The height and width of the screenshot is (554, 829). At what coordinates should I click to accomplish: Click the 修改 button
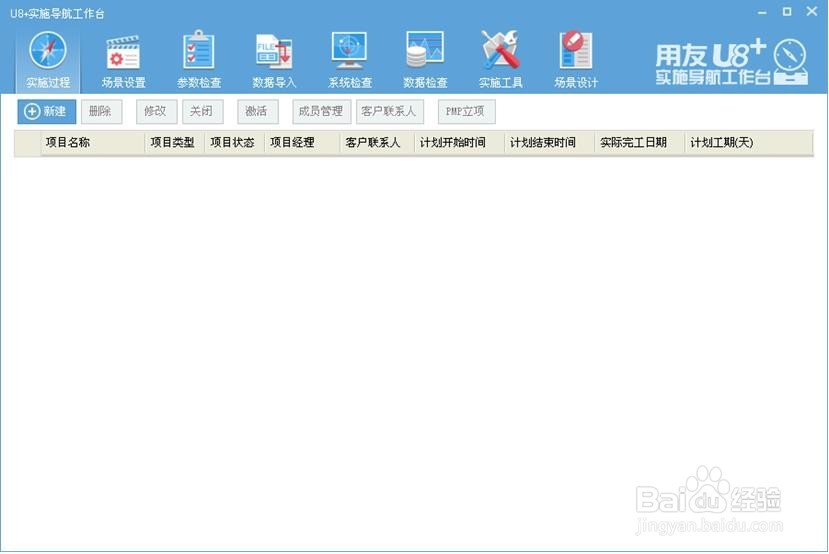point(156,112)
